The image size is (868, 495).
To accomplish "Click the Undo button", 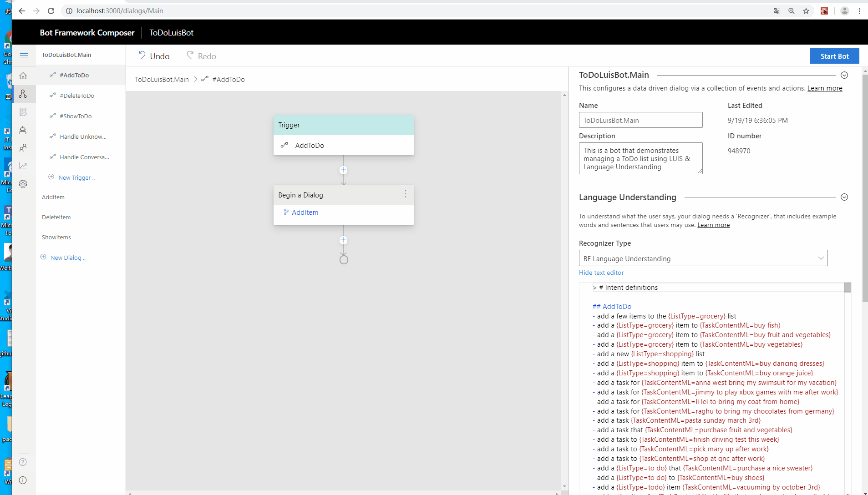I will point(154,56).
